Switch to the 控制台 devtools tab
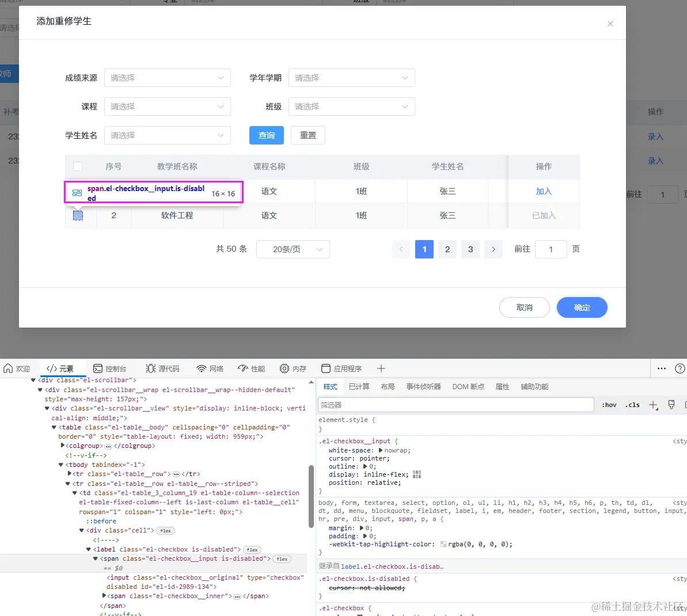 [x=110, y=368]
